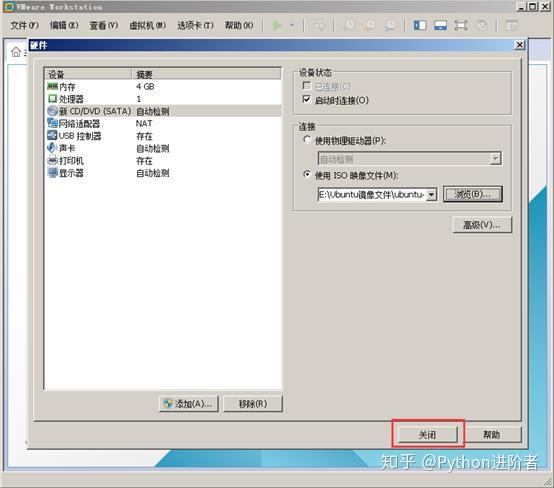Image resolution: width=554 pixels, height=488 pixels.
Task: Click the 关闭 button
Action: [x=428, y=434]
